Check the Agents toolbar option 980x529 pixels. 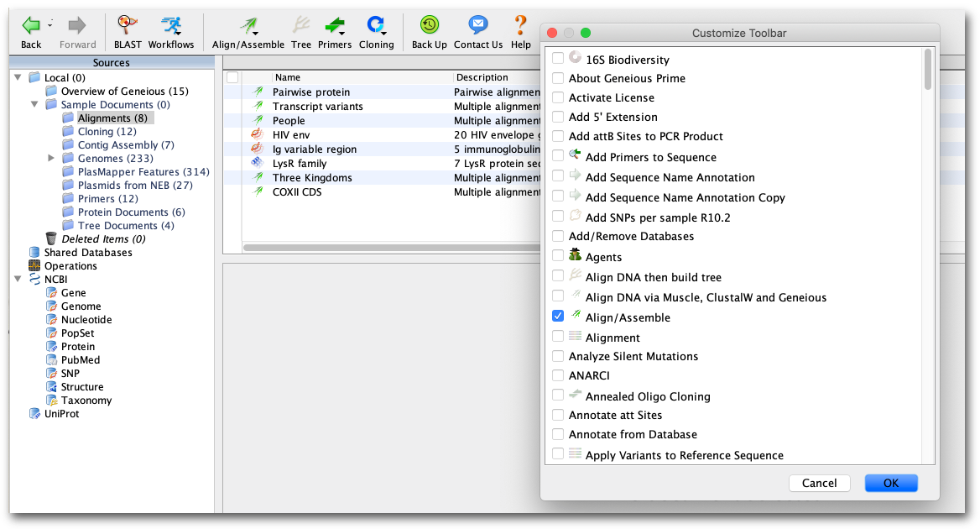(558, 255)
